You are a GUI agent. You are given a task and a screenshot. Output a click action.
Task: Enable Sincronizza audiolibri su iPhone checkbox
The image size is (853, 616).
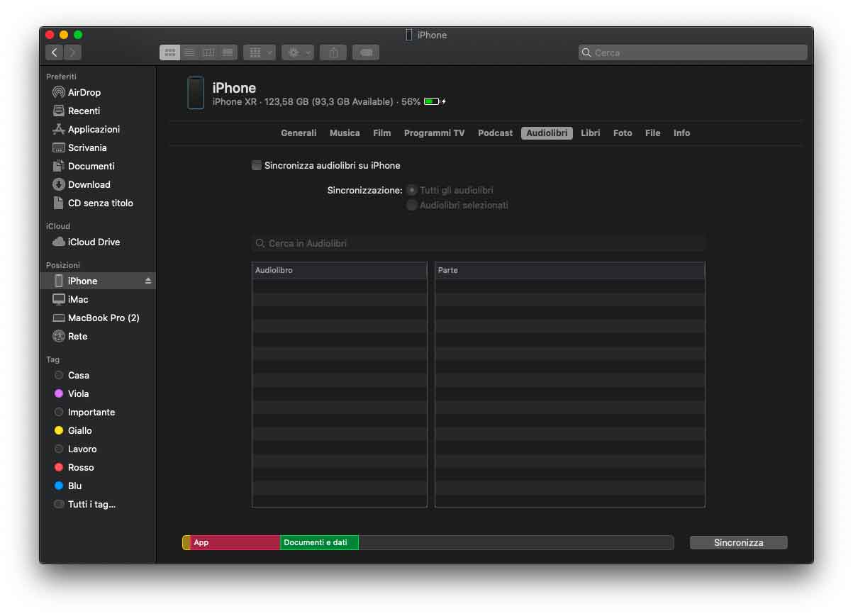click(x=257, y=165)
